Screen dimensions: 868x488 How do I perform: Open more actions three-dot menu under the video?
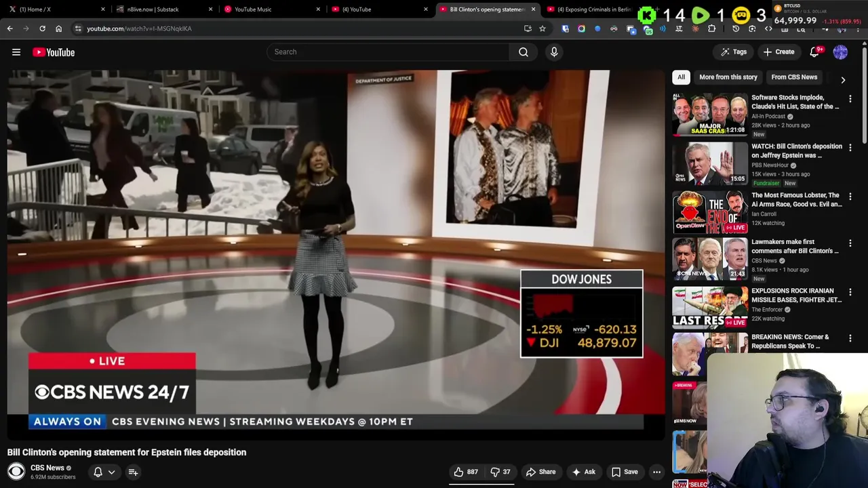tap(656, 472)
